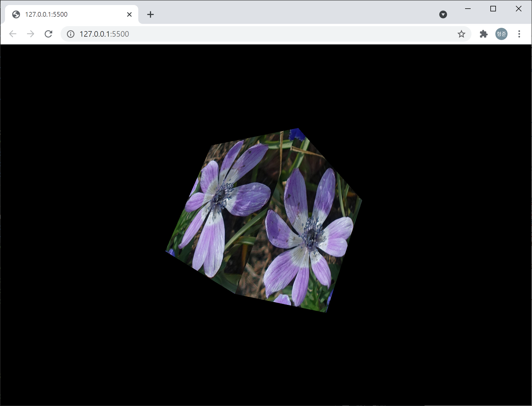532x406 pixels.
Task: Bookmark this page with the star icon
Action: (x=461, y=34)
